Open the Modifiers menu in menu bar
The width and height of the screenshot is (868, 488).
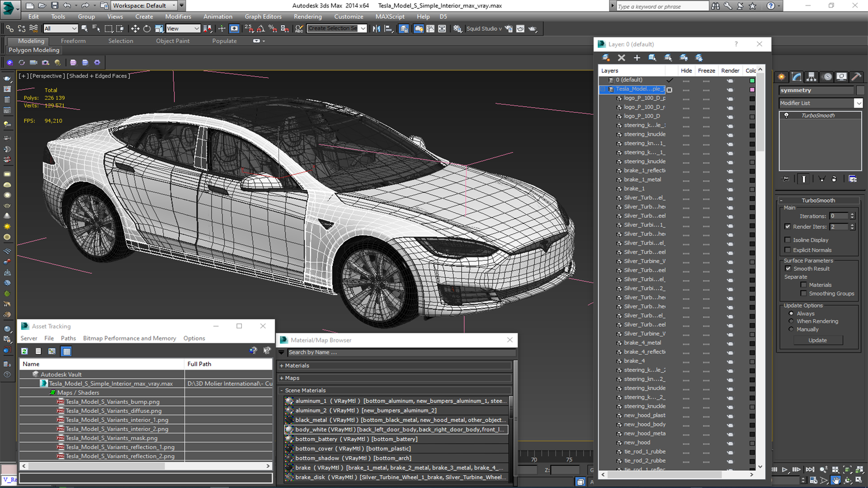(178, 17)
